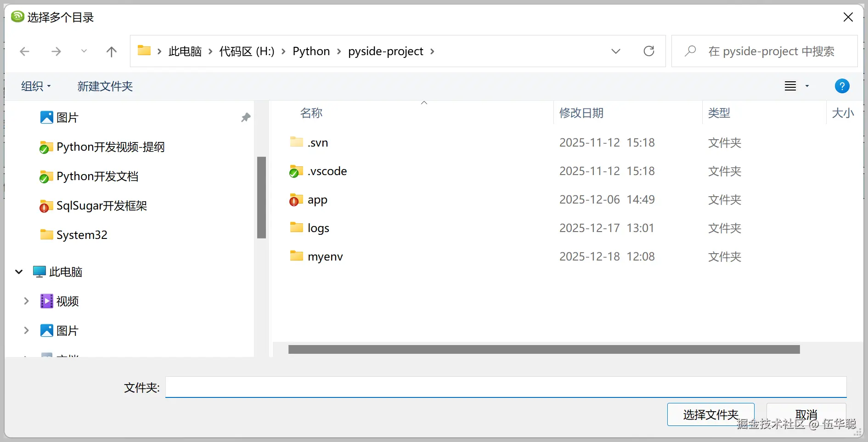Expand recent locations dropdown arrow
This screenshot has width=868, height=442.
tap(84, 51)
